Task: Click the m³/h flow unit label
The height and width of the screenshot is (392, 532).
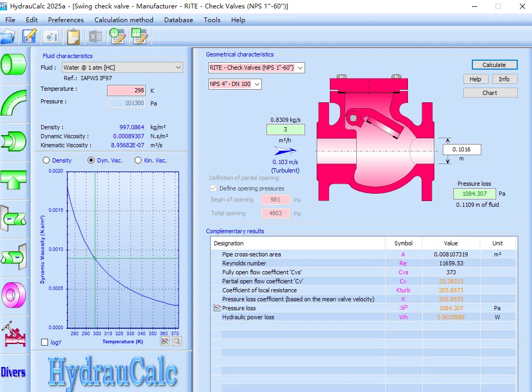Action: [x=284, y=140]
